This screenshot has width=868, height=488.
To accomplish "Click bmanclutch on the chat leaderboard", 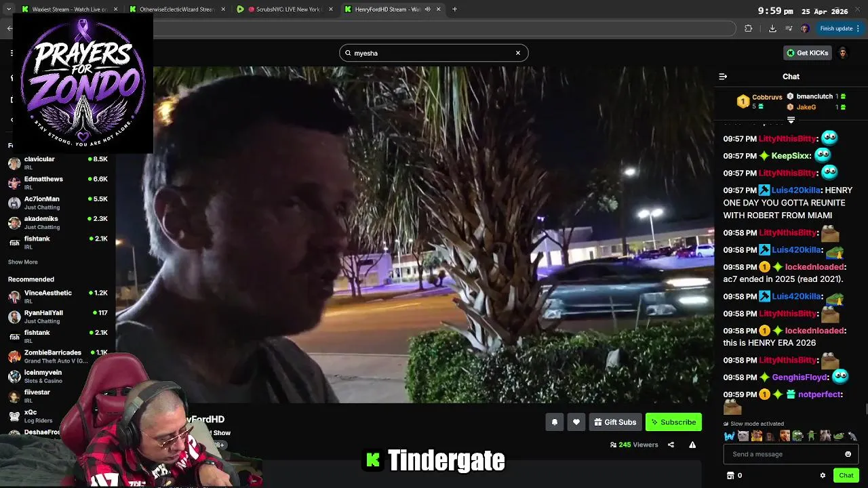I will tap(814, 96).
